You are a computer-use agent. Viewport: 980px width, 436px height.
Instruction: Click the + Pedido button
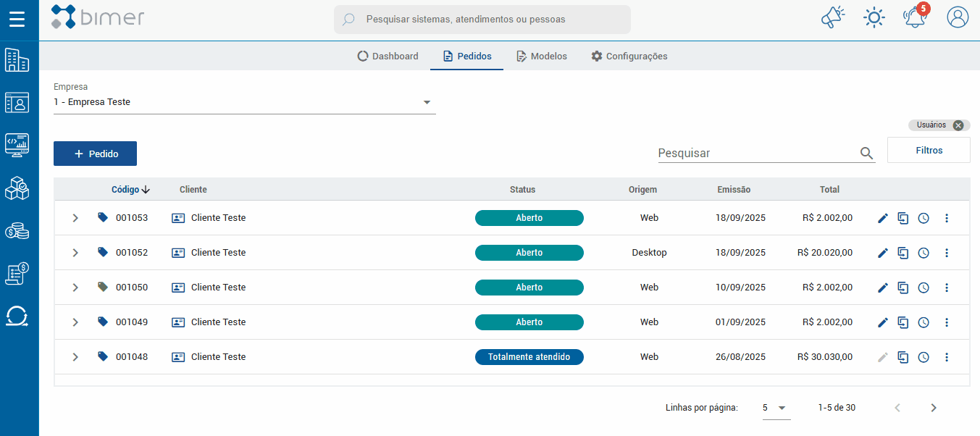[95, 154]
